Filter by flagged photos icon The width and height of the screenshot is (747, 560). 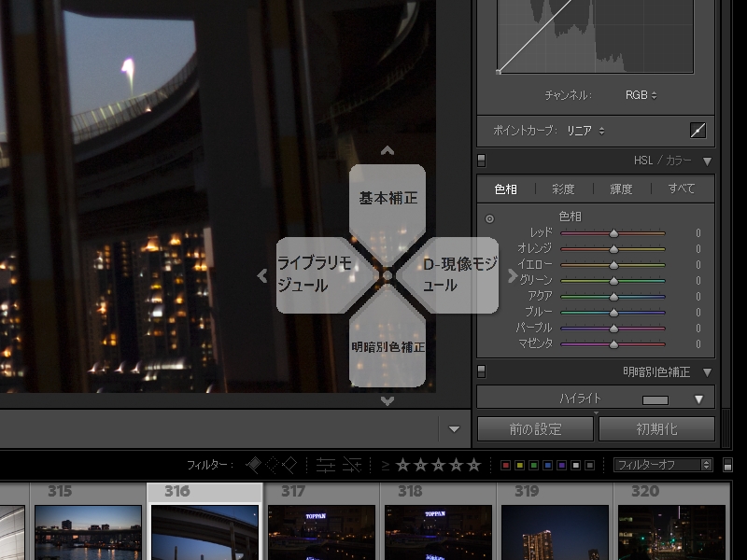pos(253,465)
